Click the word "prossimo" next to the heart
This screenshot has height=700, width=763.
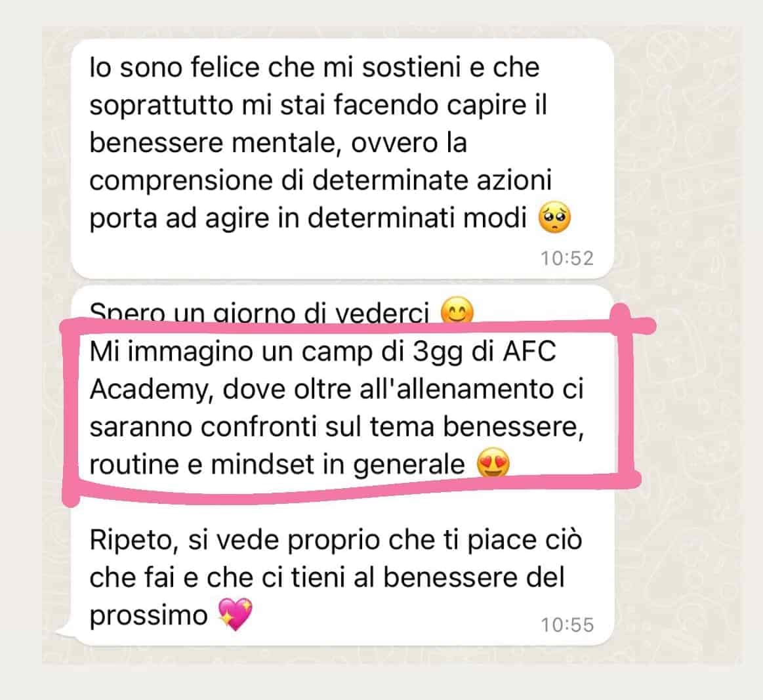149,616
